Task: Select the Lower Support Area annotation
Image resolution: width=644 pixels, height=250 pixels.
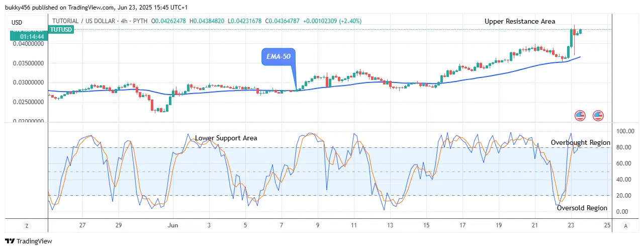Action: pos(226,138)
